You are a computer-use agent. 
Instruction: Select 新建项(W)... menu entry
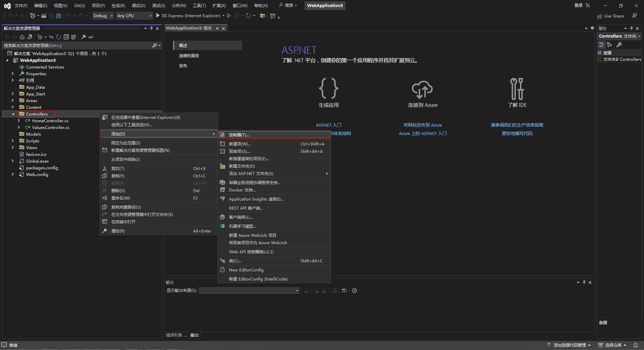274,144
